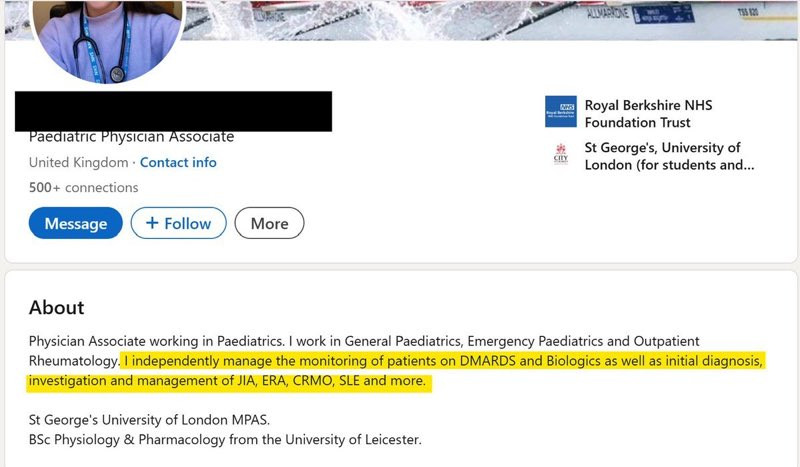Open Royal Berkshire NHS Foundation Trust page
Viewport: 800px width, 467px height.
648,113
